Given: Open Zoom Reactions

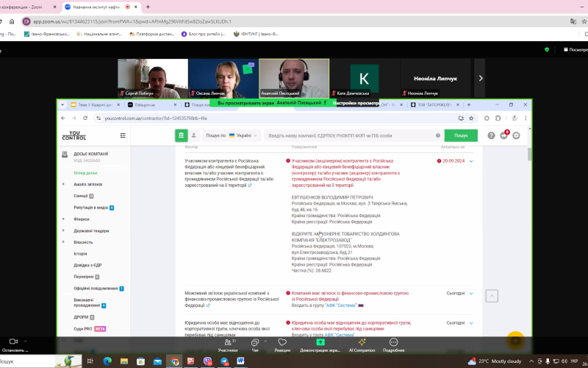Looking at the screenshot, I should coord(282,344).
